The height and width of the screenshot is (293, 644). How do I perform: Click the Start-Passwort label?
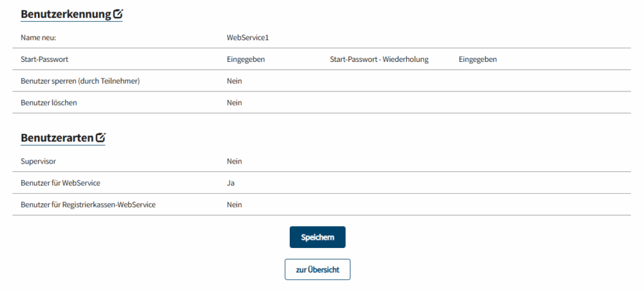[44, 59]
